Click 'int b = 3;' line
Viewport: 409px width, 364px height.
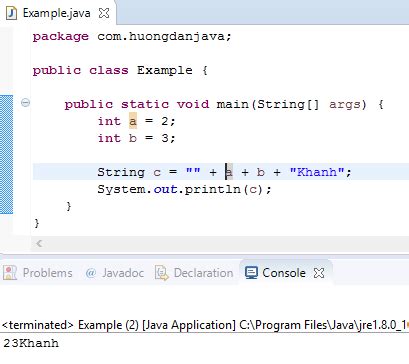136,138
